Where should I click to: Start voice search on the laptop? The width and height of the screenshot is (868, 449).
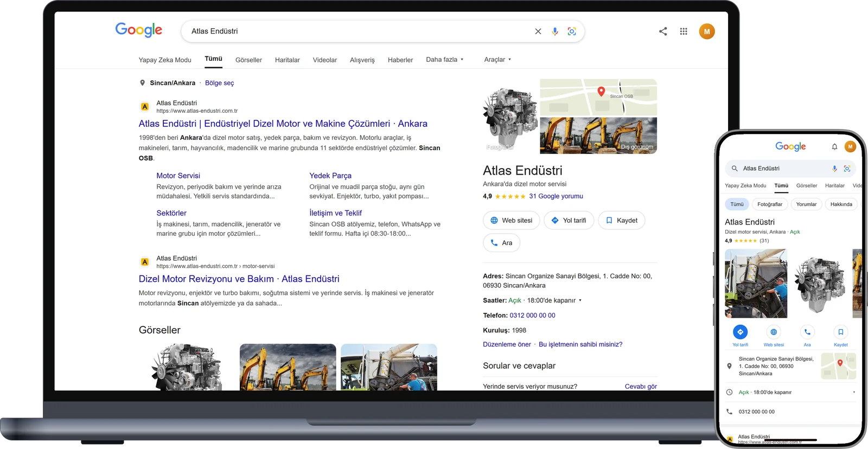coord(555,31)
